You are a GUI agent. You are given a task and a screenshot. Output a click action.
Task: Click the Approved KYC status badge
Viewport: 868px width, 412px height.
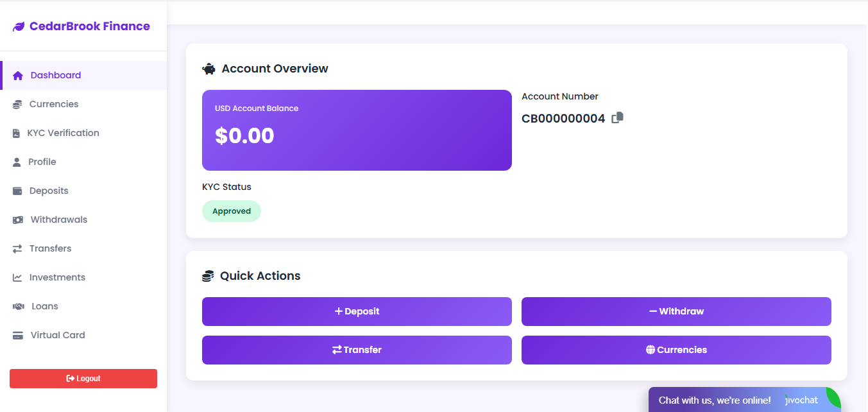pos(232,210)
